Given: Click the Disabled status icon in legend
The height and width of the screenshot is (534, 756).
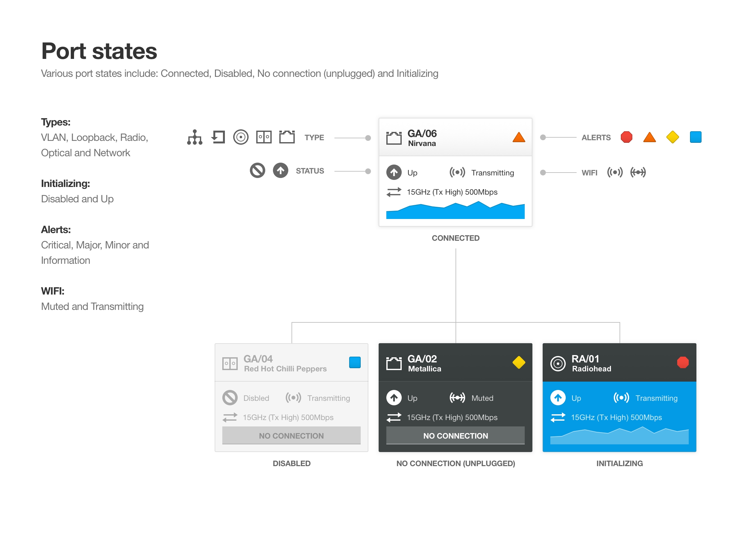Looking at the screenshot, I should coord(258,170).
